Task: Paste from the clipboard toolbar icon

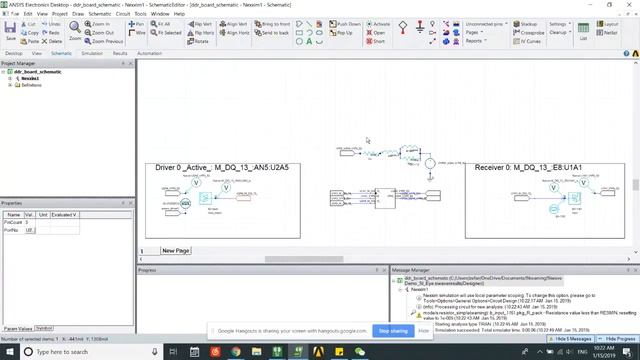Action: pos(29,41)
